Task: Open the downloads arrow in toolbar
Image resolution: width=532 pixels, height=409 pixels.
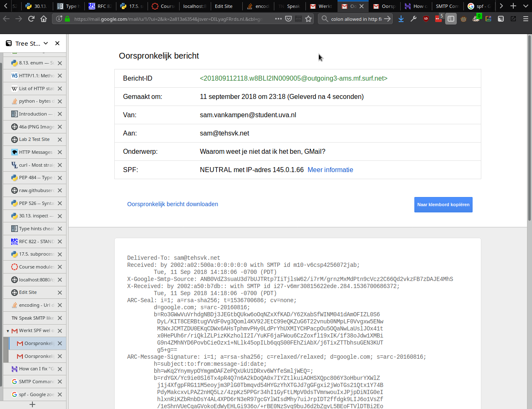Action: pos(401,19)
